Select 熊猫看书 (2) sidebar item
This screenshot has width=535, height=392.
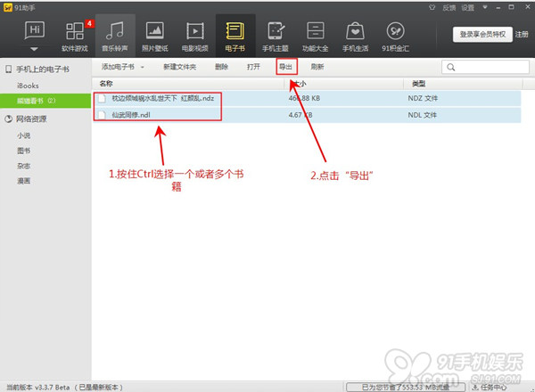coord(45,101)
